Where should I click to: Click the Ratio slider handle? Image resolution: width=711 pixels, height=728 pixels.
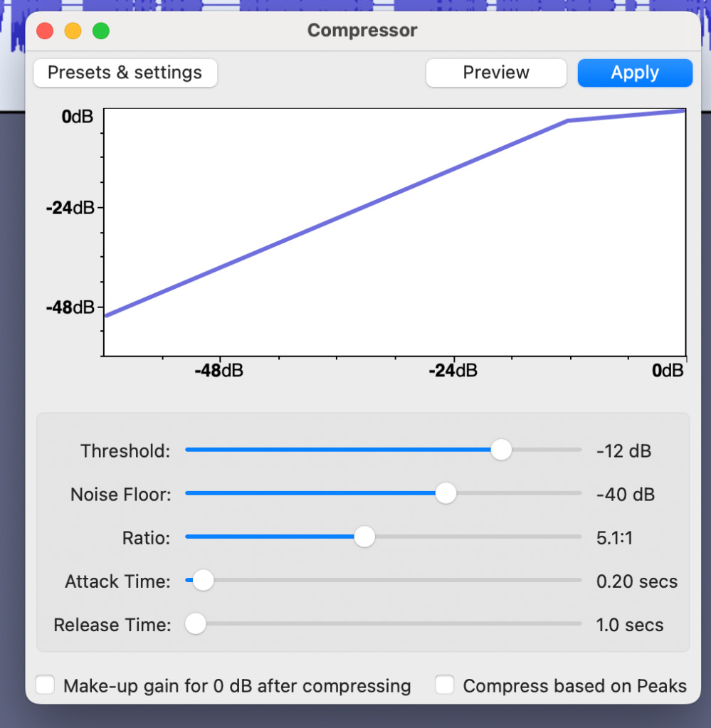click(364, 537)
